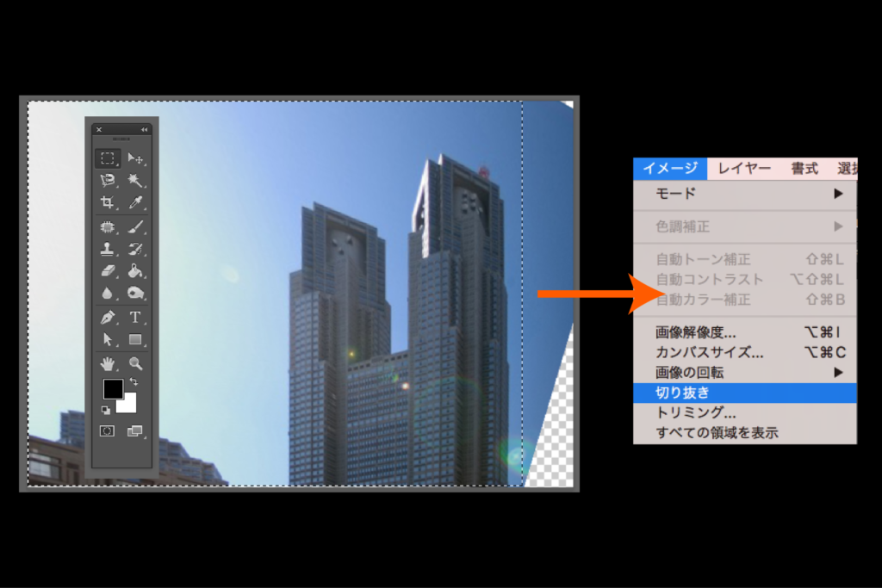
Task: Select the Lasso tool
Action: pos(108,180)
